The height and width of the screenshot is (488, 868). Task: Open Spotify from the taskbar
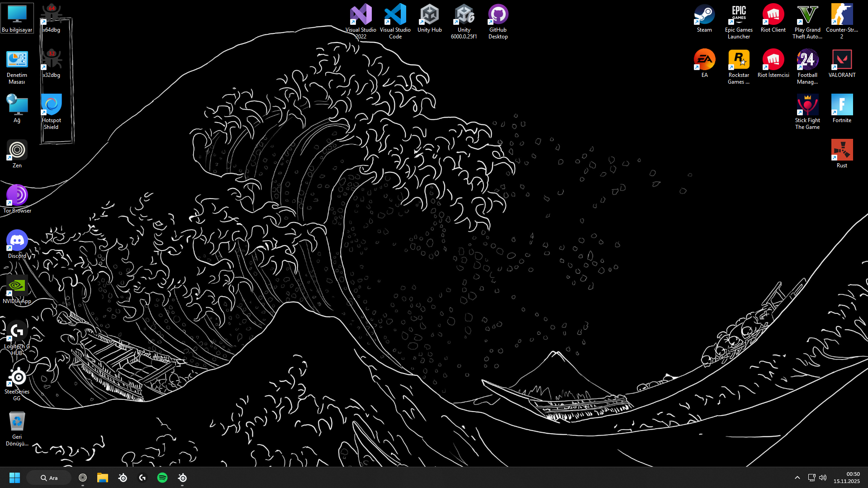point(162,478)
